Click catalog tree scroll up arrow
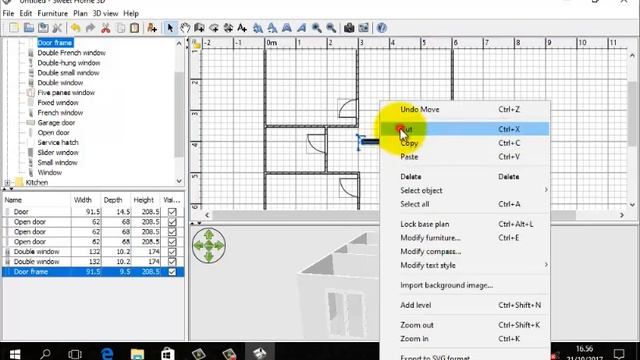 [x=179, y=43]
